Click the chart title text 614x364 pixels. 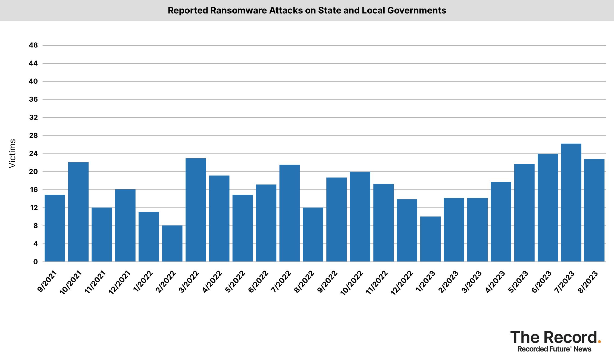[x=307, y=11]
